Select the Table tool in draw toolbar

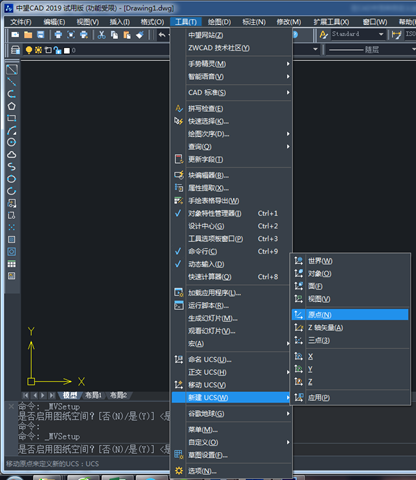(x=12, y=264)
